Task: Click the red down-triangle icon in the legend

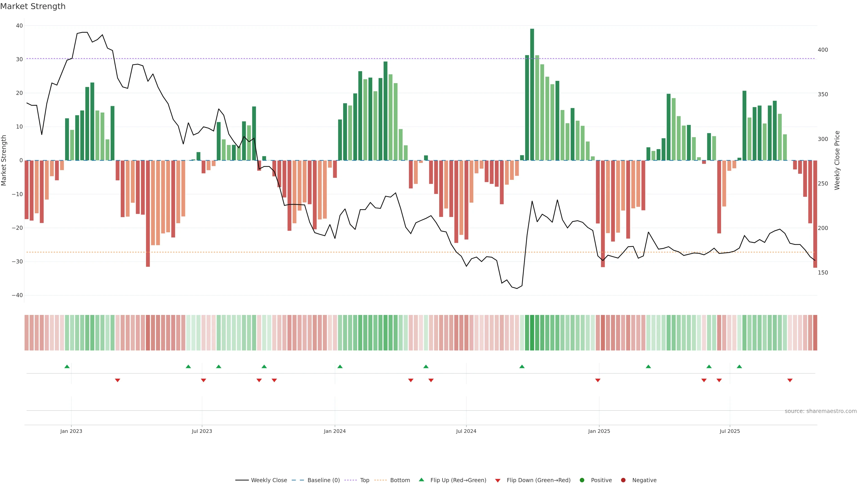Action: [x=498, y=481]
